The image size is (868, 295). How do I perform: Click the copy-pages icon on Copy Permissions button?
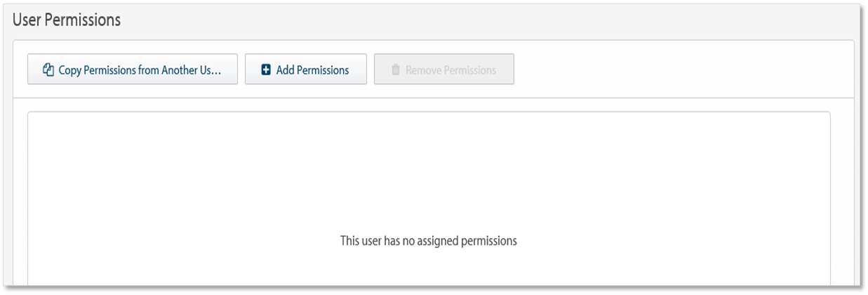pyautogui.click(x=48, y=70)
